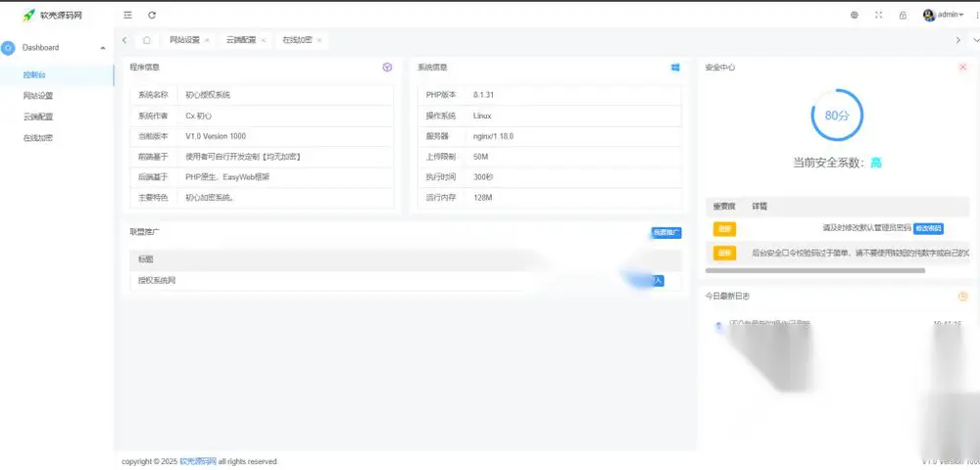Screen dimensions: 980x470
Task: Click the Cx.初心 author value
Action: (x=199, y=116)
